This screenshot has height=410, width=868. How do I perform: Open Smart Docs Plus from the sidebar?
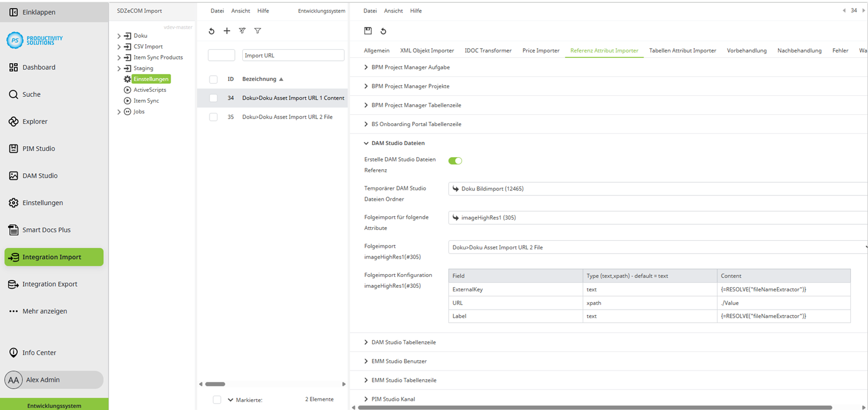[45, 230]
